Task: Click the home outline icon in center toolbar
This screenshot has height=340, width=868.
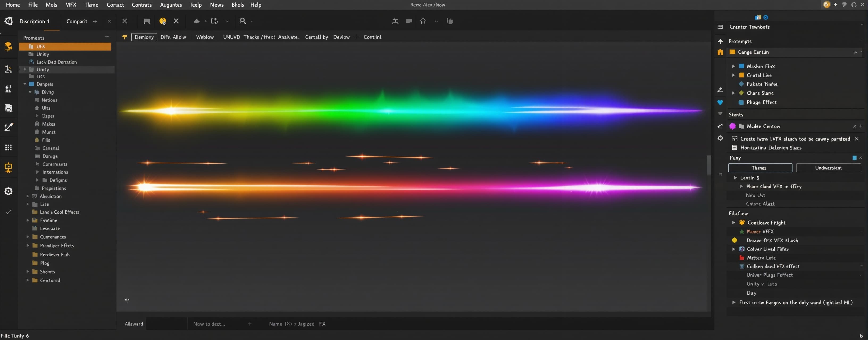Action: coord(423,21)
